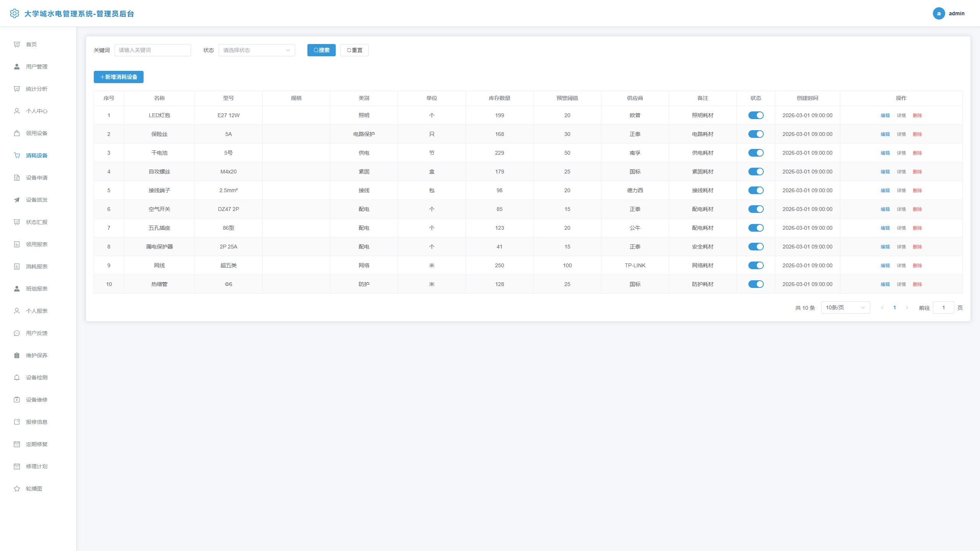This screenshot has width=980, height=551.
Task: Go to next page with the right arrow
Action: [907, 307]
